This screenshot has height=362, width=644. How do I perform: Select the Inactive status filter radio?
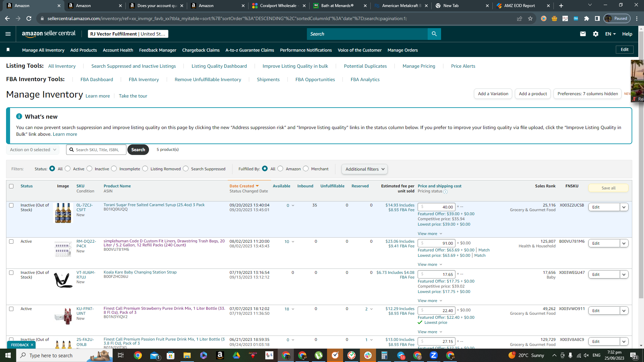pyautogui.click(x=89, y=169)
